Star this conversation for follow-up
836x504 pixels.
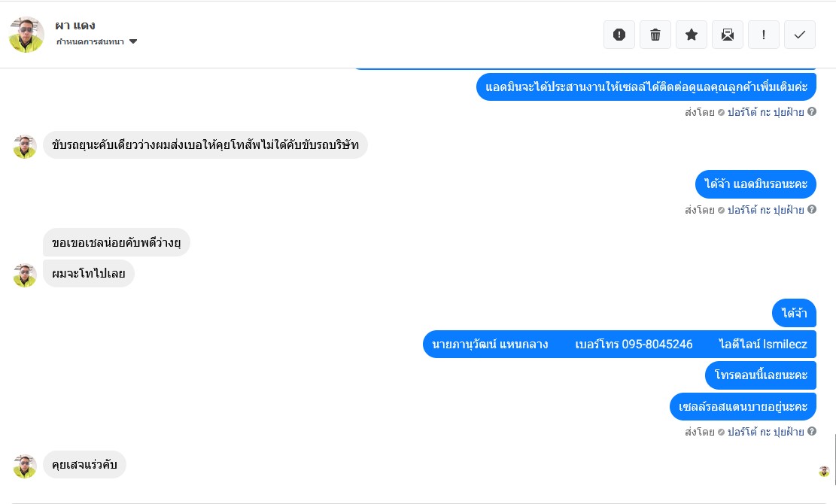(692, 35)
